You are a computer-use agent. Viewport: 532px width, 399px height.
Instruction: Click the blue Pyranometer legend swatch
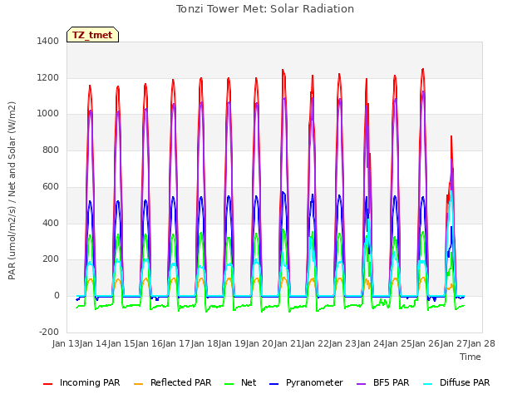(273, 384)
